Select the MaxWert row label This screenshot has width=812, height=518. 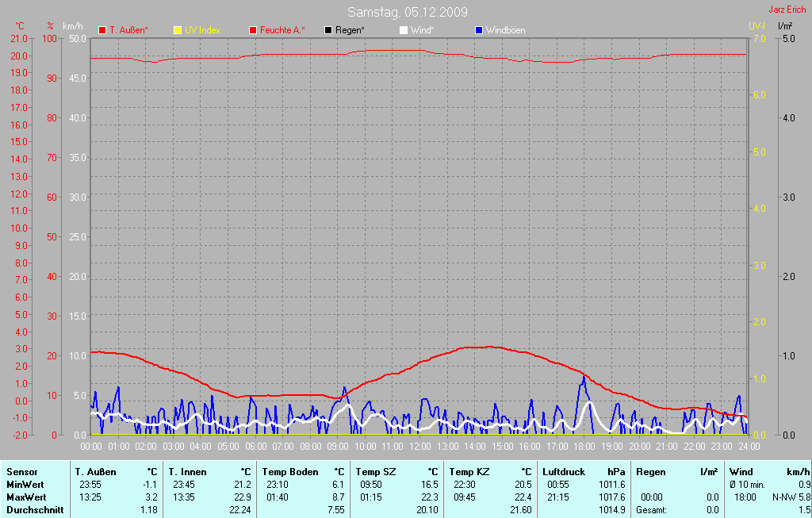[x=26, y=497]
